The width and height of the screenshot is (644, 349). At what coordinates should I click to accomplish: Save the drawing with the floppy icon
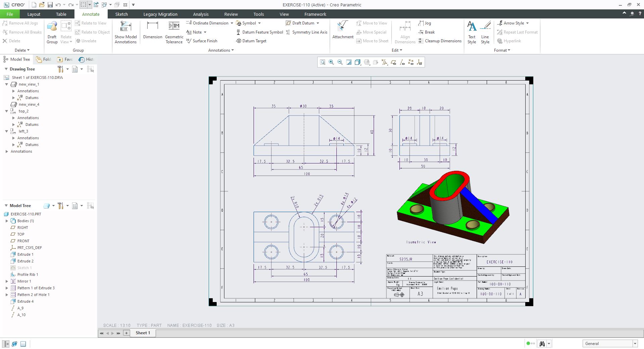[x=50, y=5]
